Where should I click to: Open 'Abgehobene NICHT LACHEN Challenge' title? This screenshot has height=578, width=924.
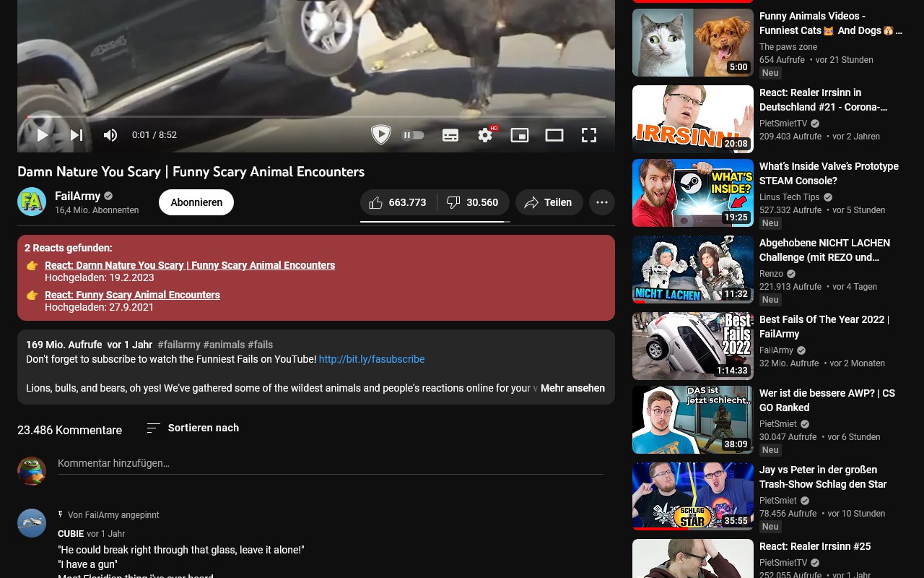click(x=824, y=250)
